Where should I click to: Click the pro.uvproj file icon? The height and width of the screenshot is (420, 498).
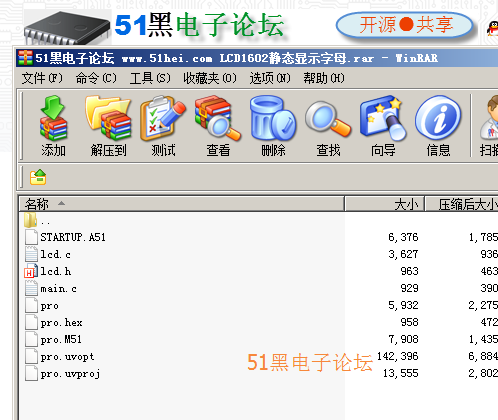pos(31,373)
